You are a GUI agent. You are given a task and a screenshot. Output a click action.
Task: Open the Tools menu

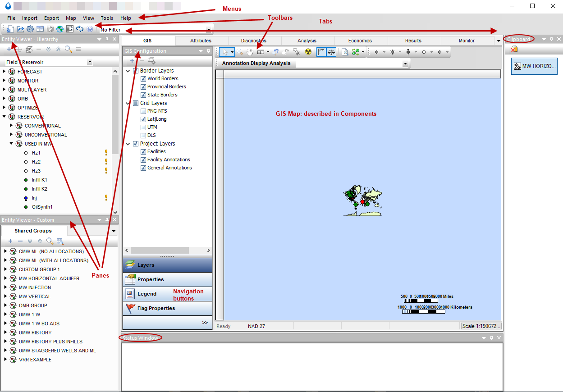(107, 18)
